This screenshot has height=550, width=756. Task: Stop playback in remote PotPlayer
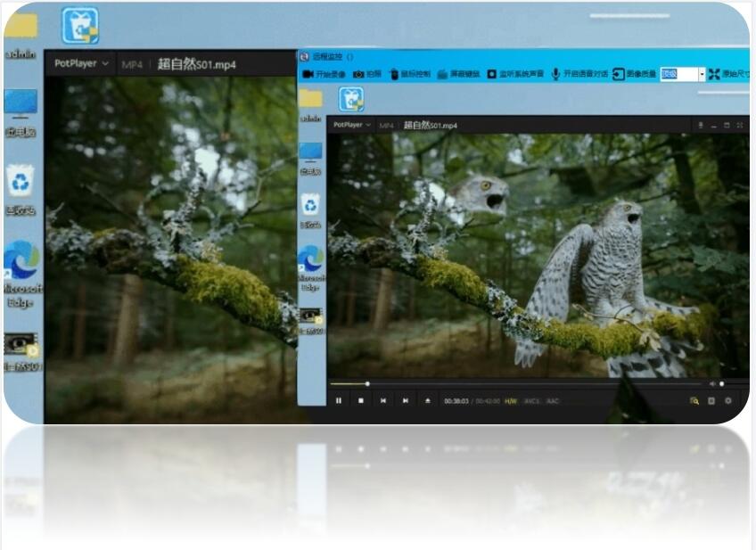[x=361, y=401]
